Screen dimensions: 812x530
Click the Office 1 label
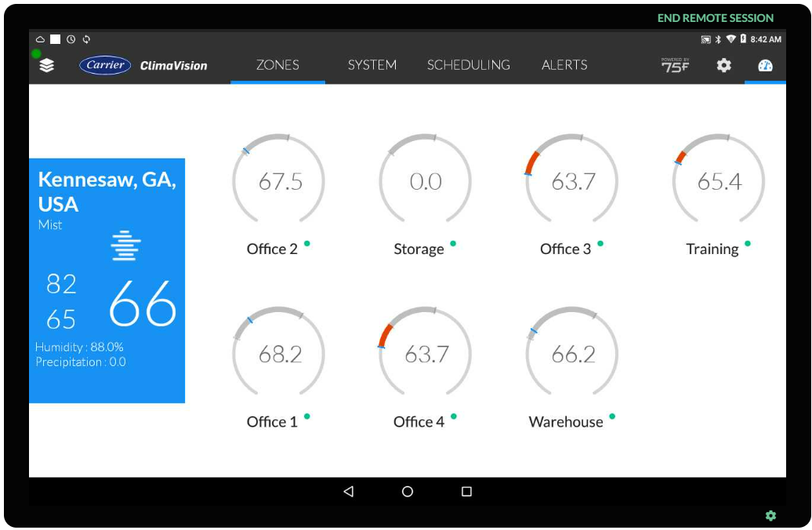click(x=272, y=423)
